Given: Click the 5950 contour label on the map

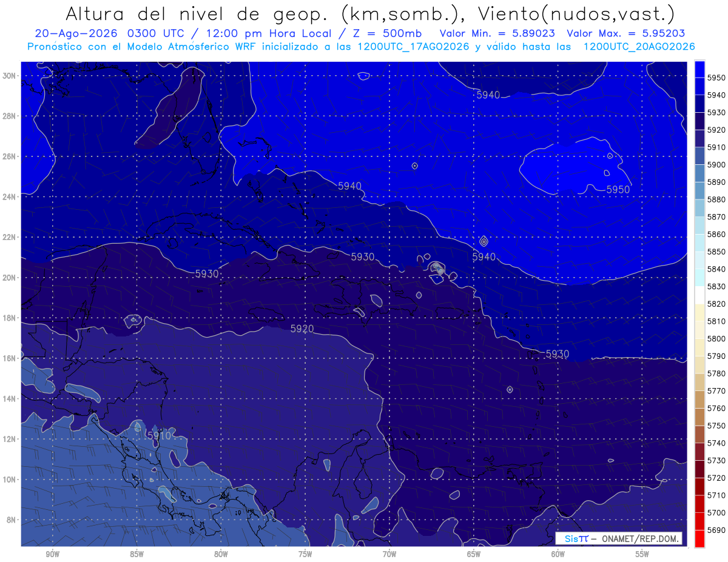Looking at the screenshot, I should (618, 190).
